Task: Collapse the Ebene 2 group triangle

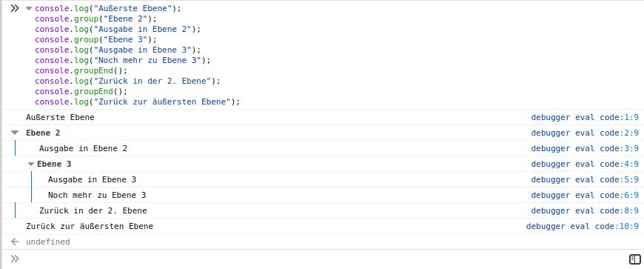Action: [16, 133]
